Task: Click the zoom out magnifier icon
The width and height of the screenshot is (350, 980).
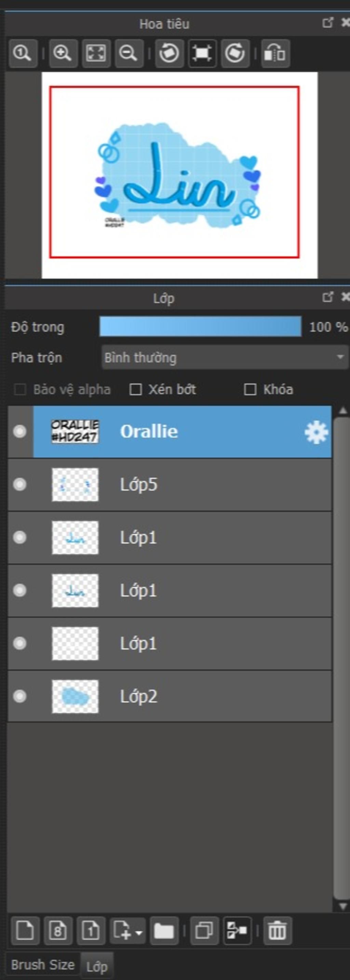Action: pos(129,53)
